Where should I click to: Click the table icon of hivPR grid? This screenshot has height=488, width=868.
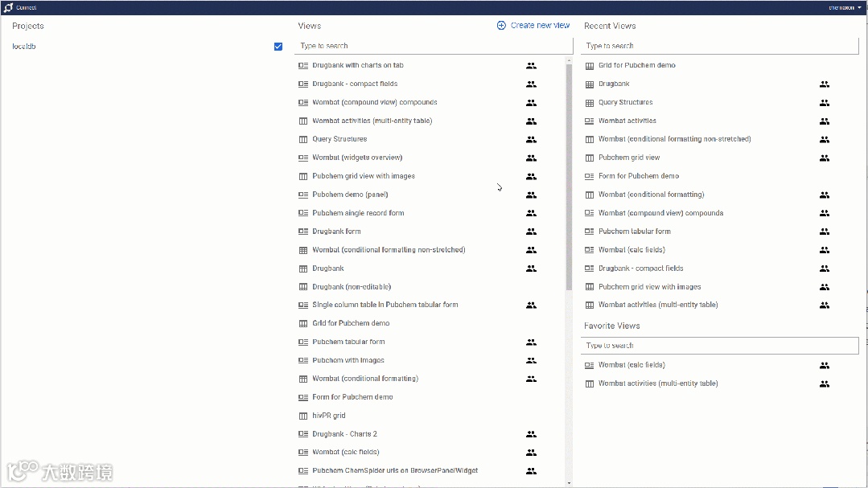pos(302,416)
